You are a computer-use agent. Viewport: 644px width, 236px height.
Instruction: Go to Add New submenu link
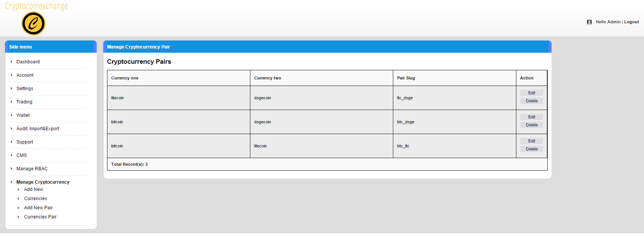click(x=34, y=189)
